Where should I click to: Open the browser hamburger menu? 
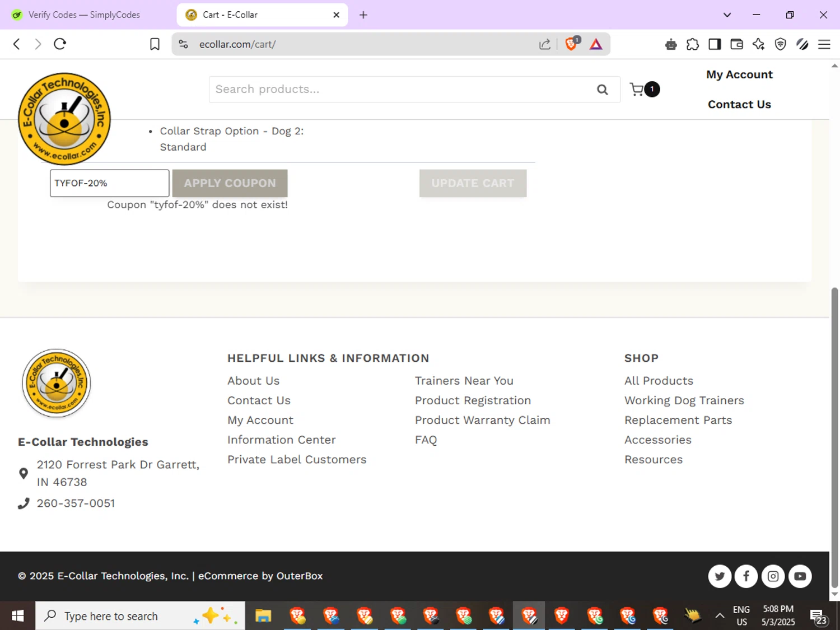tap(824, 44)
